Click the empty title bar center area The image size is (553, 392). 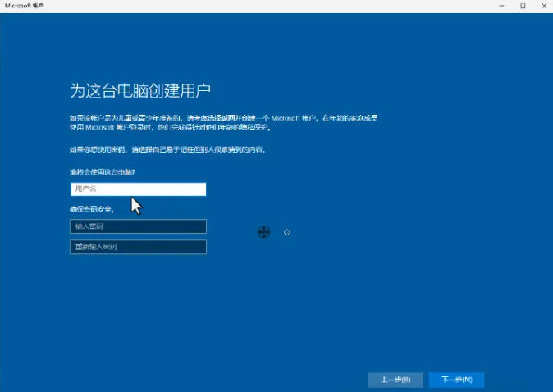point(271,6)
